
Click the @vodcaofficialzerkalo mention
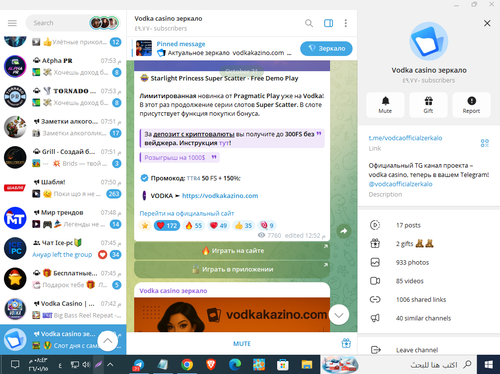coord(400,184)
